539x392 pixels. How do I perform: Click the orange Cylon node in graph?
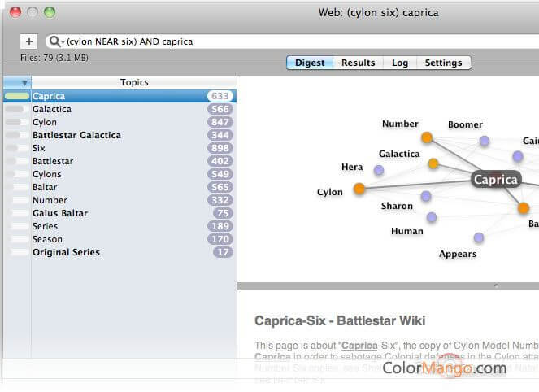(359, 189)
